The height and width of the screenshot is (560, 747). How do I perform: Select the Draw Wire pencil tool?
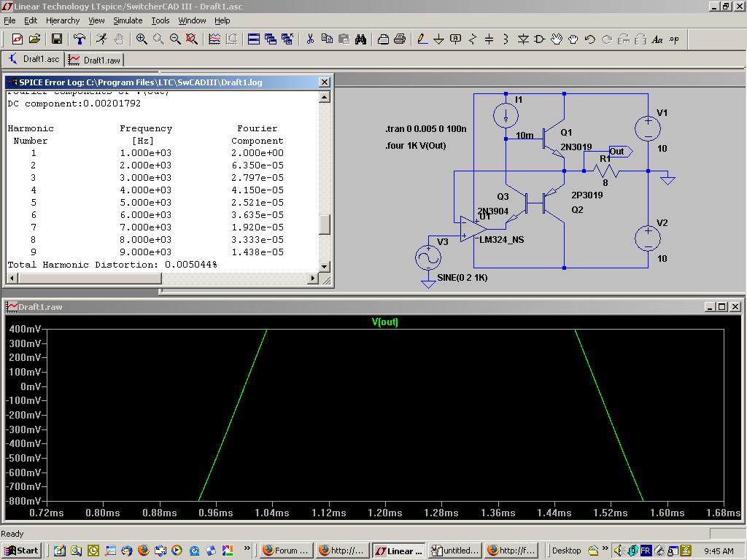click(x=422, y=39)
